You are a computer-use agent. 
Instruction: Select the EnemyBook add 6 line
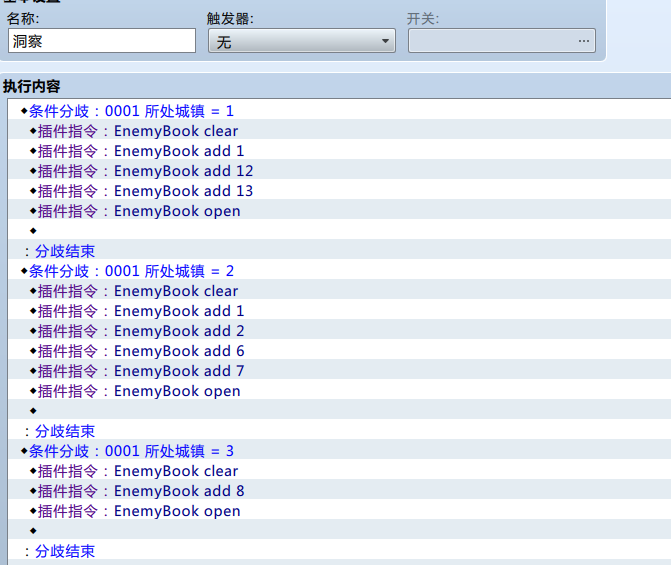[x=340, y=351]
